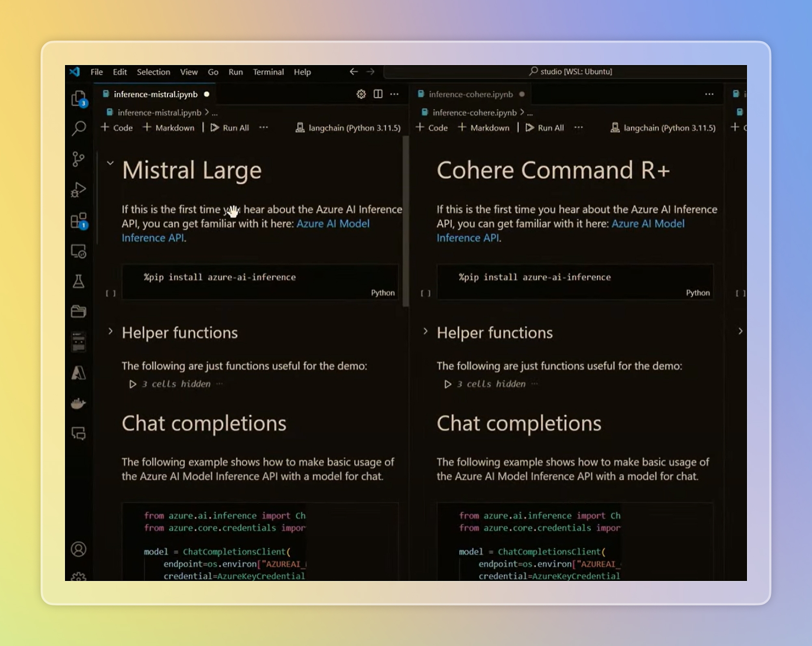Expand the section chevron in third notebook
The image size is (812, 646).
pos(740,331)
